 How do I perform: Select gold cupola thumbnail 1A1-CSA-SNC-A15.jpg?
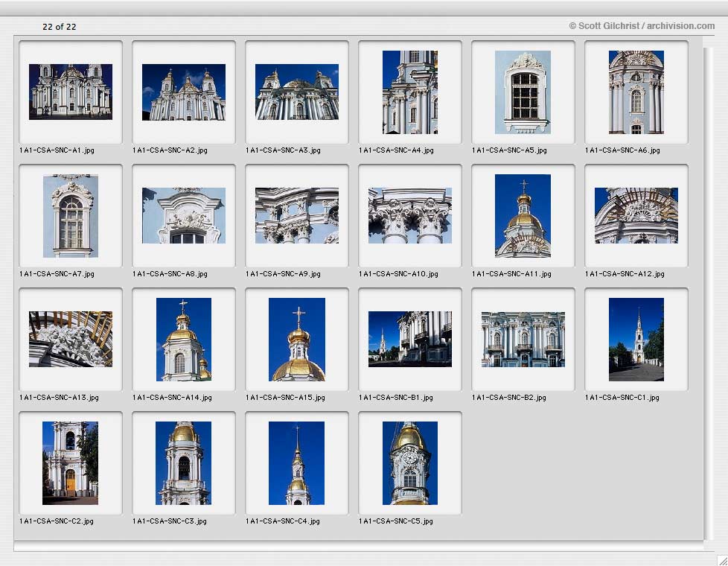click(297, 340)
